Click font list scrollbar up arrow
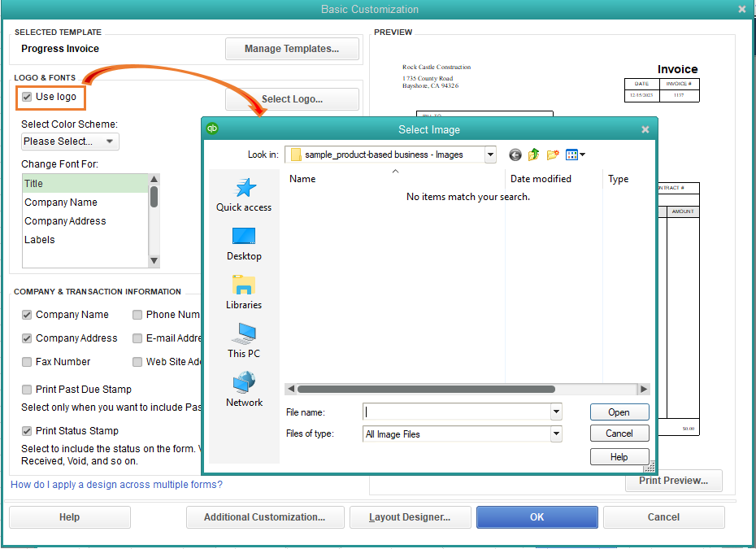 point(154,179)
